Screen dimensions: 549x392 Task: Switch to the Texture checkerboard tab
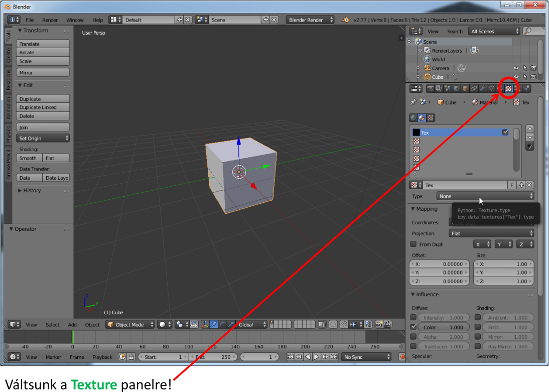509,89
